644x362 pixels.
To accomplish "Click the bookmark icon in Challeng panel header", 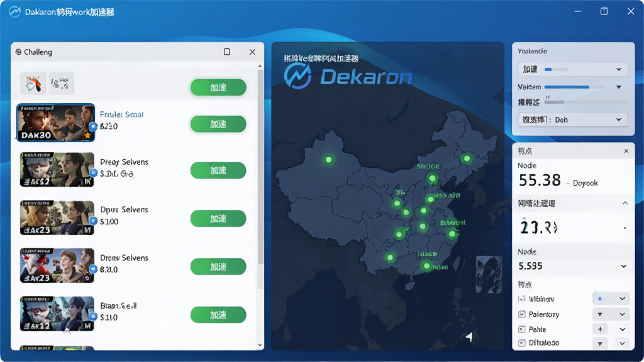I will pos(226,52).
